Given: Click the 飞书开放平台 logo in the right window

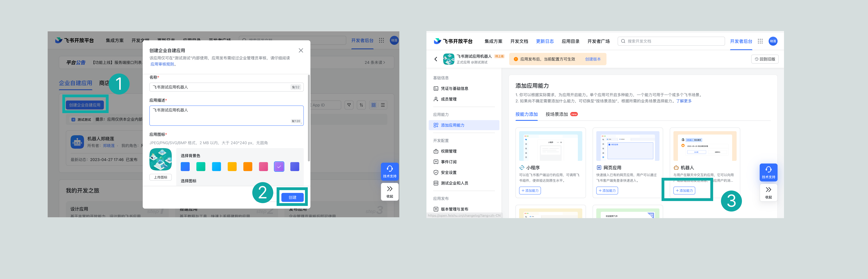Looking at the screenshot, I should tap(453, 41).
